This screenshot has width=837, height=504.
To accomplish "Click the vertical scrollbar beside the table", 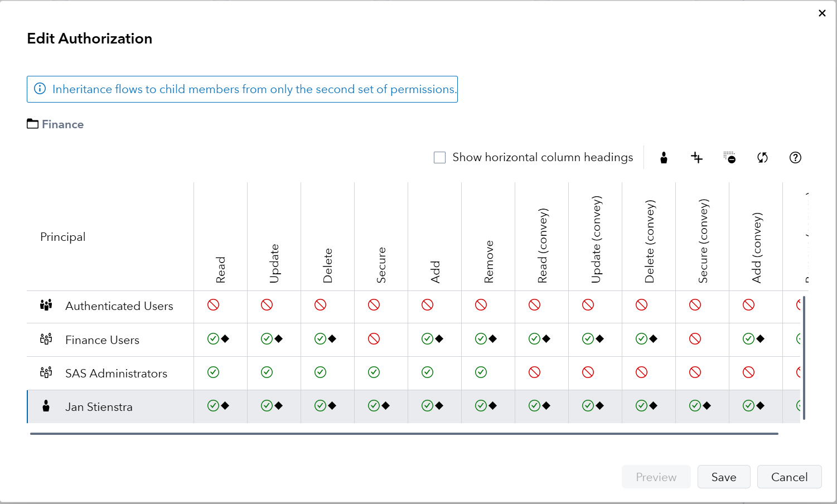I will pos(804,358).
